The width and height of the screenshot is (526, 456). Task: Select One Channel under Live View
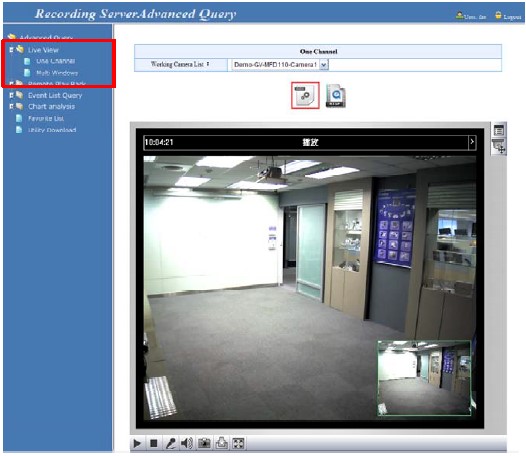pos(55,61)
